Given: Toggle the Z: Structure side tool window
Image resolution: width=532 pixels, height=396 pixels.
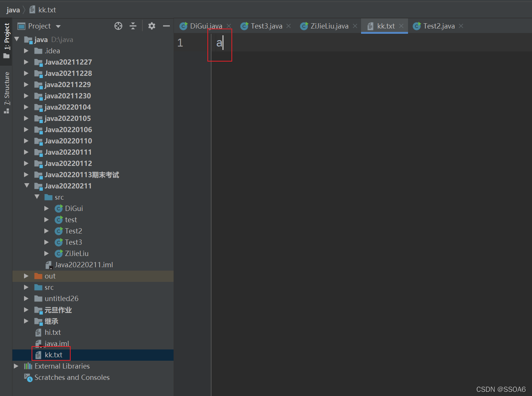Looking at the screenshot, I should pos(7,92).
